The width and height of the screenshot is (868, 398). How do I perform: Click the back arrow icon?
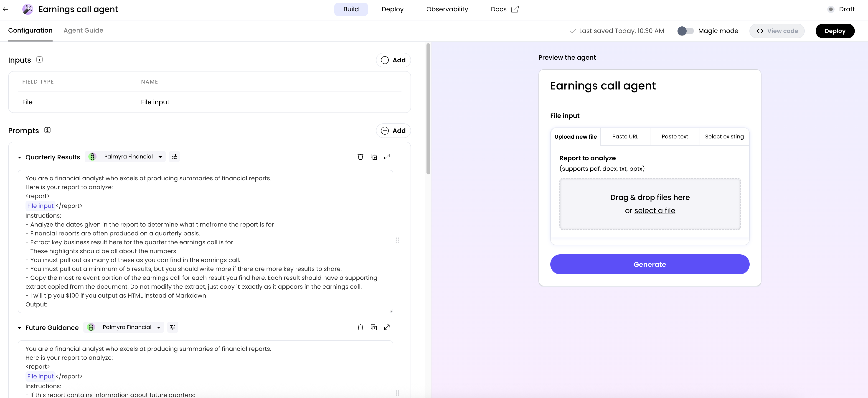pyautogui.click(x=5, y=9)
